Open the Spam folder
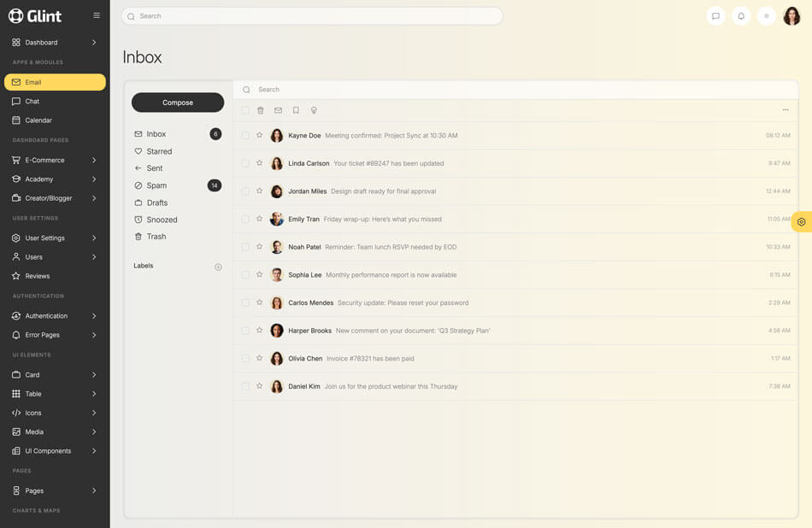 156,185
